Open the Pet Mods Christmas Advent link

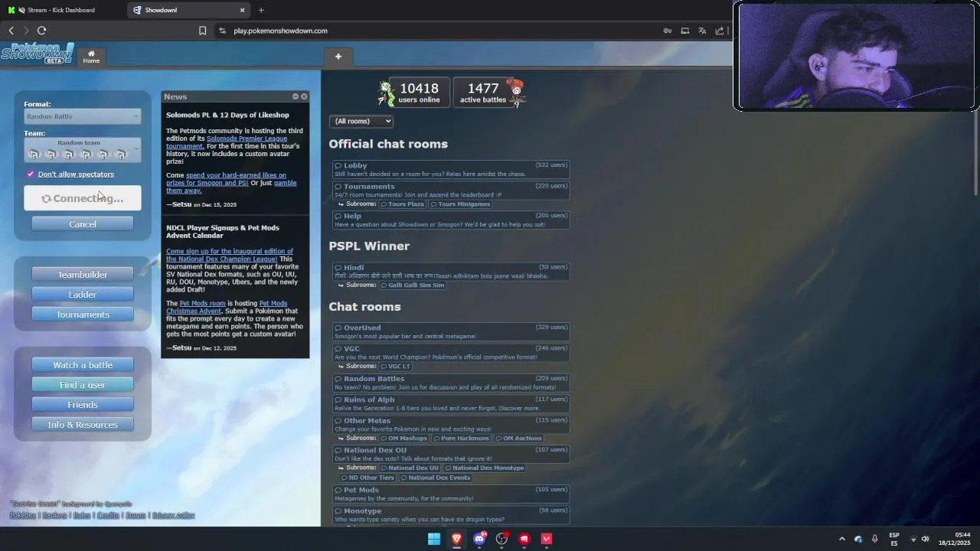pyautogui.click(x=227, y=307)
